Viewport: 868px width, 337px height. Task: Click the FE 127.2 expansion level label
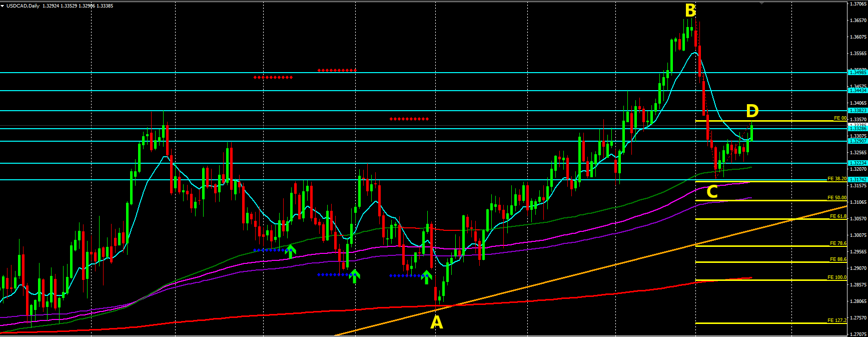point(837,320)
